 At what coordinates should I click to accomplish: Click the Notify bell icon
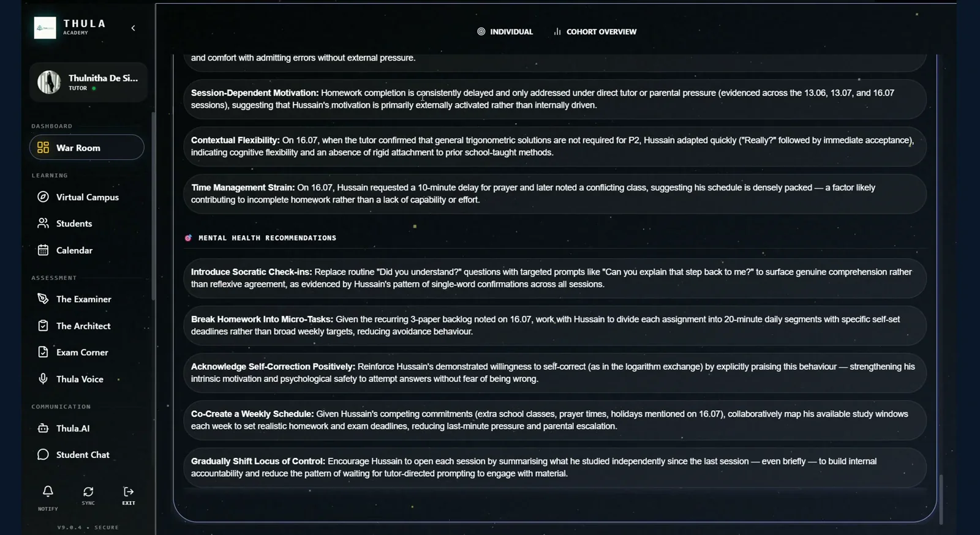[48, 492]
